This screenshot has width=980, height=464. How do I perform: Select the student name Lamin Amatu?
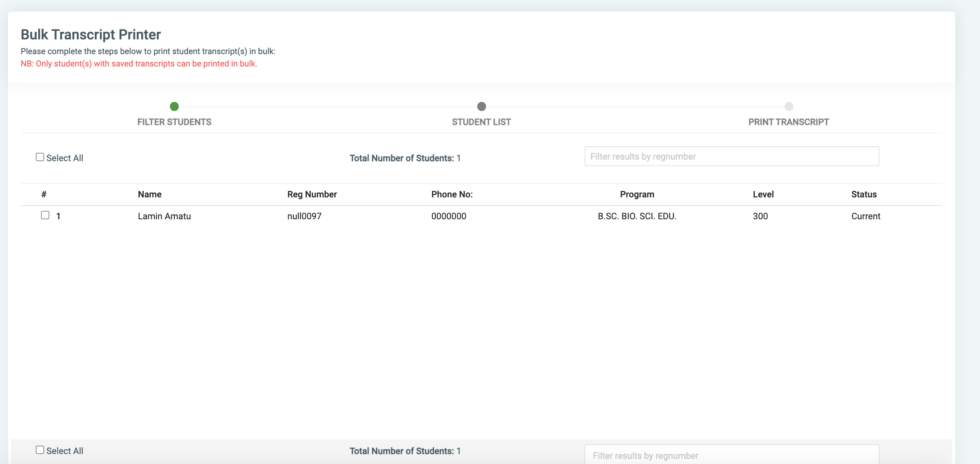(x=164, y=216)
